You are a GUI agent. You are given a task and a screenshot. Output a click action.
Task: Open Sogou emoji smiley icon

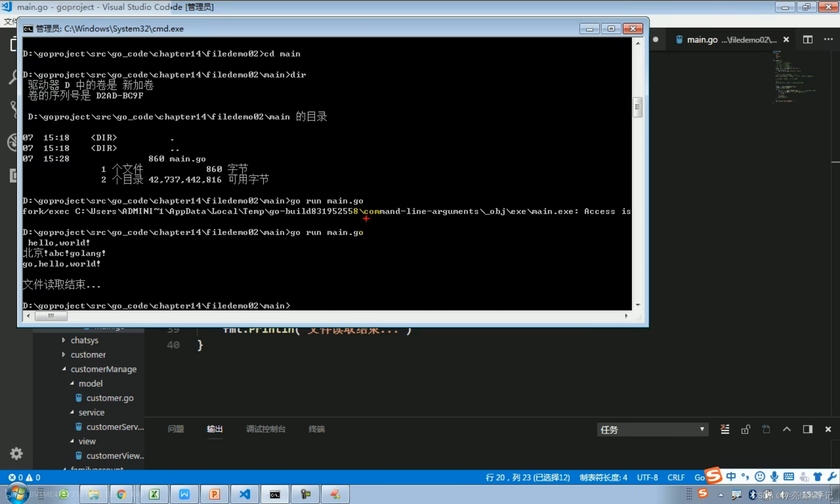[759, 476]
